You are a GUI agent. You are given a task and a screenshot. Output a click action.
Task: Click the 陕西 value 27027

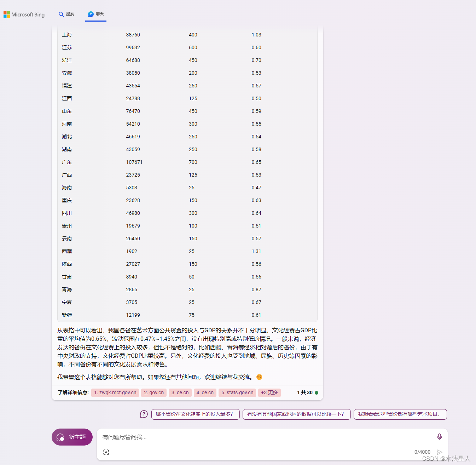click(133, 264)
